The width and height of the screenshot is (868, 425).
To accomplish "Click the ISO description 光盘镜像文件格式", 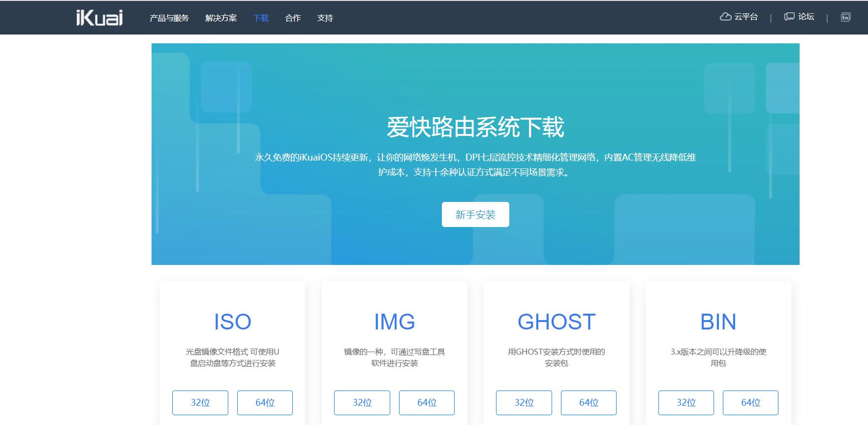I will tap(233, 358).
